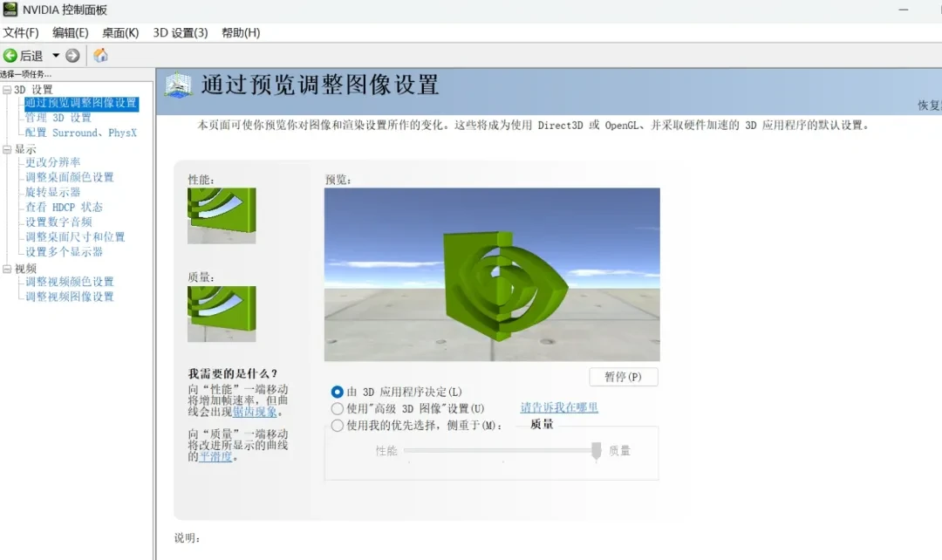942x560 pixels.
Task: Click the green Back arrow icon
Action: pyautogui.click(x=10, y=56)
